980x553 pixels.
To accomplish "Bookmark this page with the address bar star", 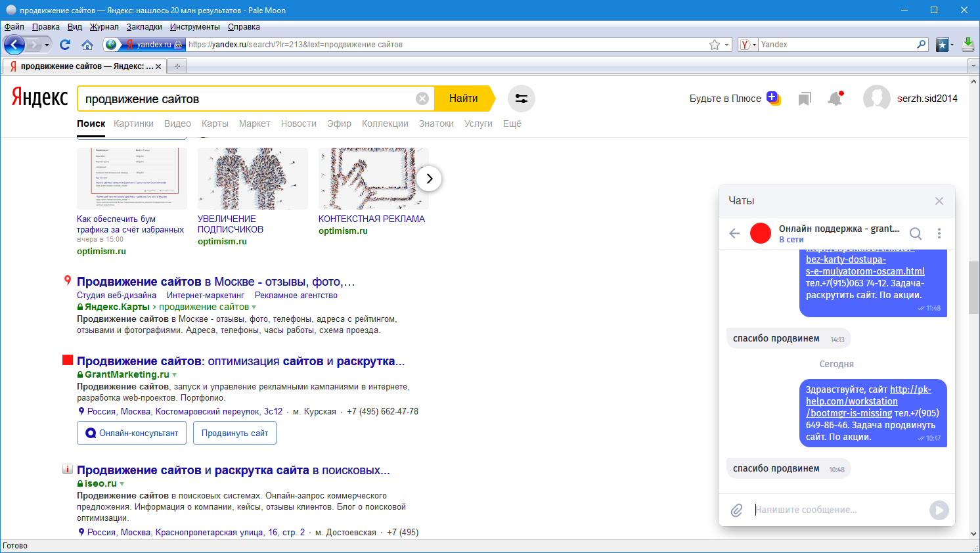I will coord(715,45).
